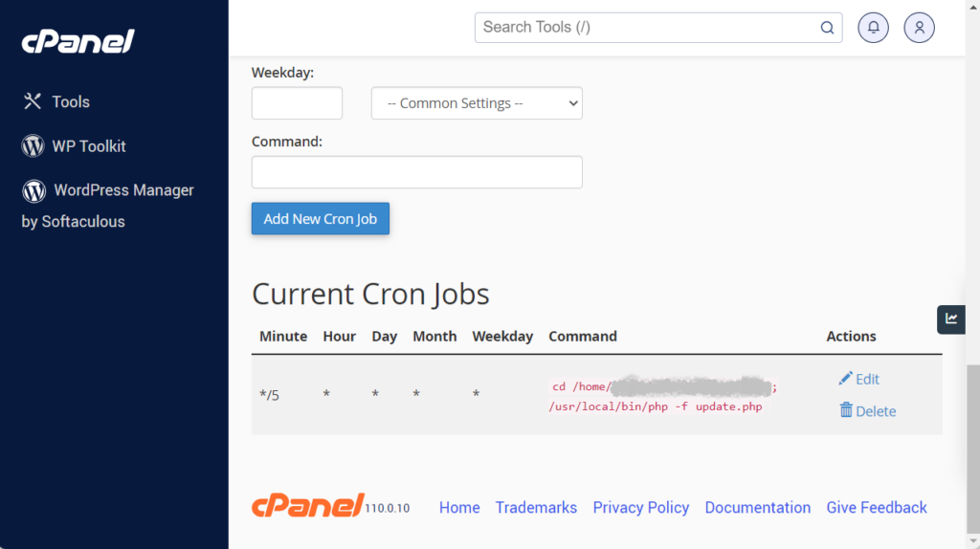Image resolution: width=980 pixels, height=549 pixels.
Task: Open the Home footer link
Action: [459, 508]
